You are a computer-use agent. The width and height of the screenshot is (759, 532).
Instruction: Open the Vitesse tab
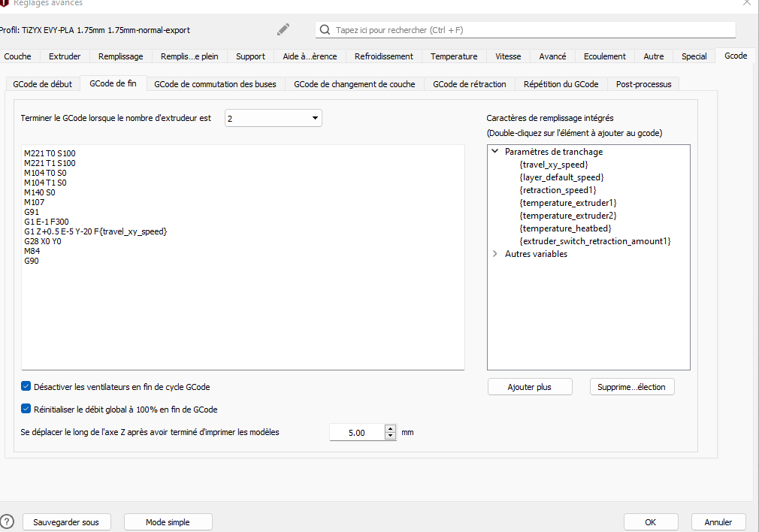pyautogui.click(x=508, y=56)
